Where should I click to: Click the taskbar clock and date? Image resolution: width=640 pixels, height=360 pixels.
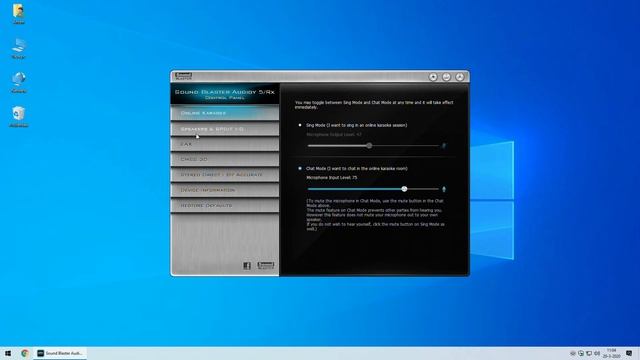click(611, 353)
